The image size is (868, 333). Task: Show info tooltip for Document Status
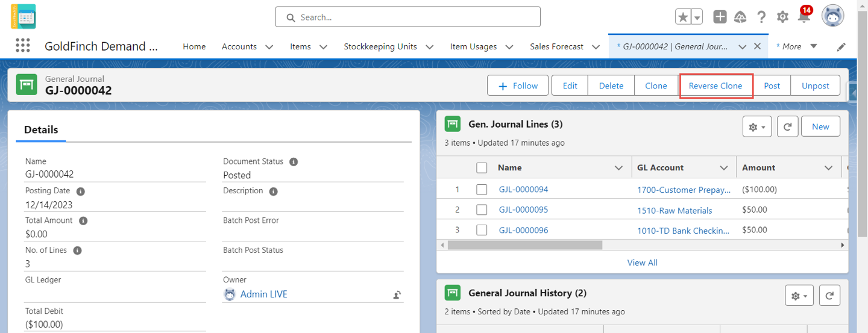pos(294,161)
